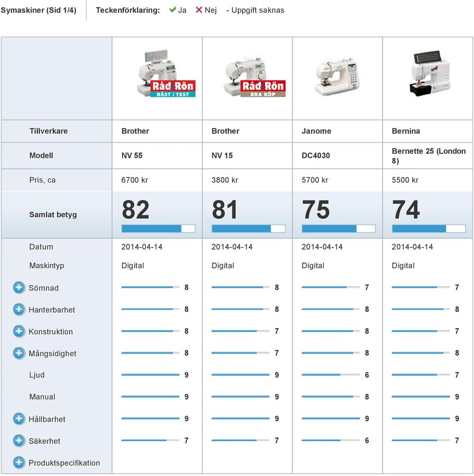Open the Janome DC4030 machine image

pos(337,76)
